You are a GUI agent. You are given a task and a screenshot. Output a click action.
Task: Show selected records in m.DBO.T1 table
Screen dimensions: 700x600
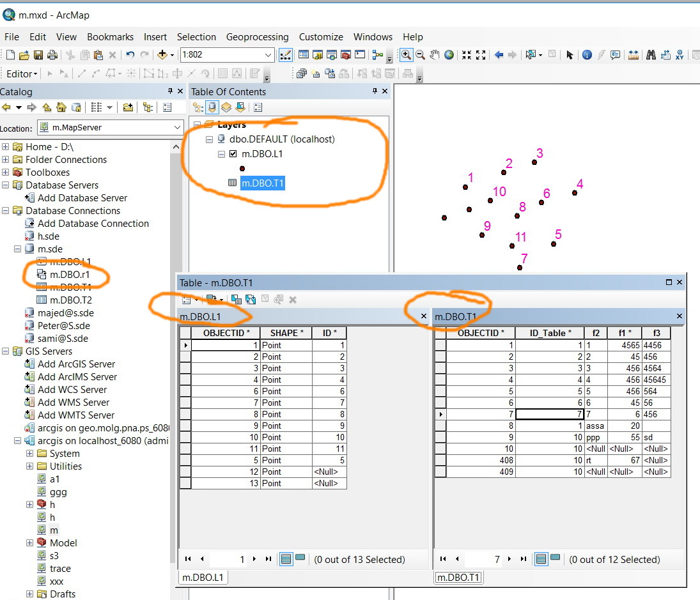(556, 558)
